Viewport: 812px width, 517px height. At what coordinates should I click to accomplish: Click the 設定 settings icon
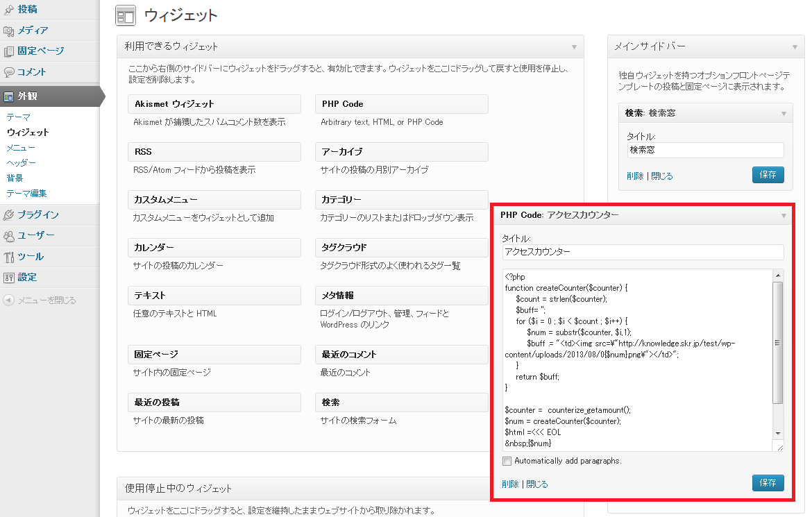8,278
